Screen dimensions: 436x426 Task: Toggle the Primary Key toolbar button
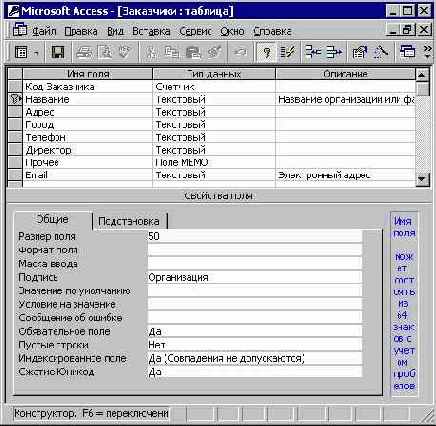click(266, 52)
